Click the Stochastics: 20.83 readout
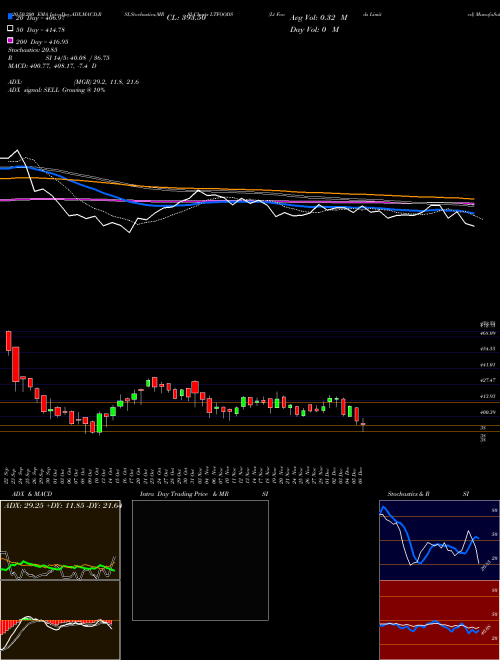 tap(32, 50)
